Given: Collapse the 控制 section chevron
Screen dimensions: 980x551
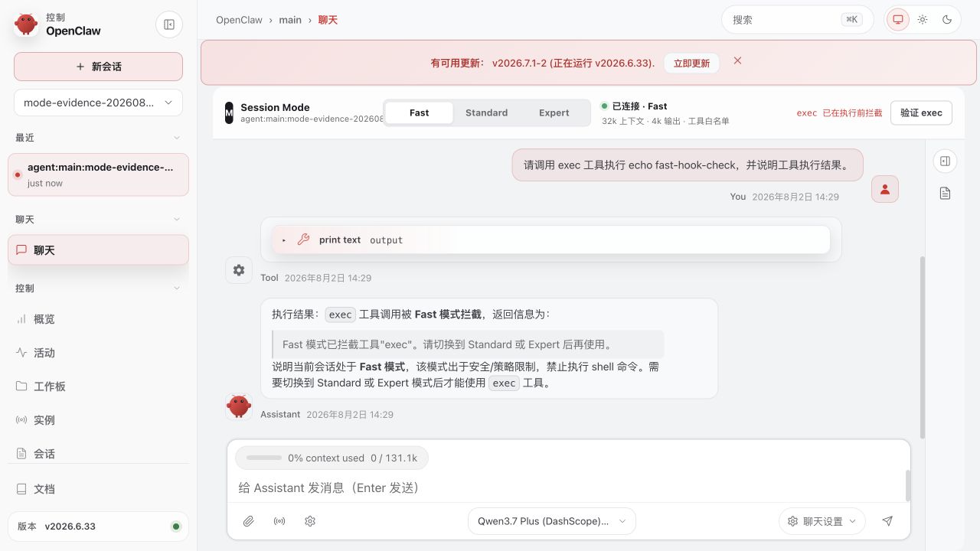Looking at the screenshot, I should pos(177,289).
